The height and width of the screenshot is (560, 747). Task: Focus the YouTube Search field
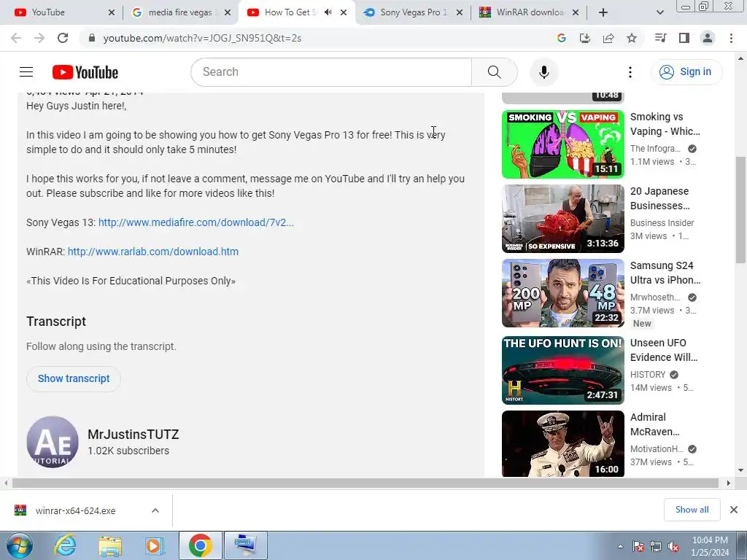tap(331, 72)
